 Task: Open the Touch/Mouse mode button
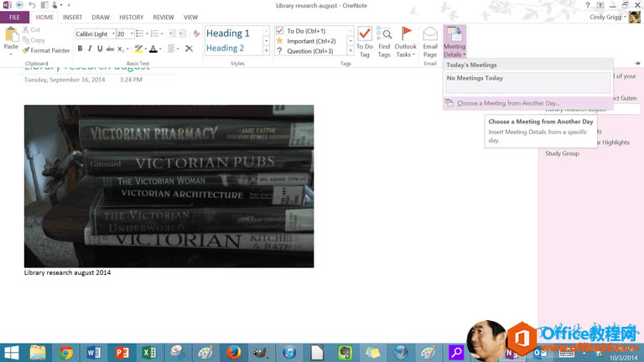tap(55, 5)
